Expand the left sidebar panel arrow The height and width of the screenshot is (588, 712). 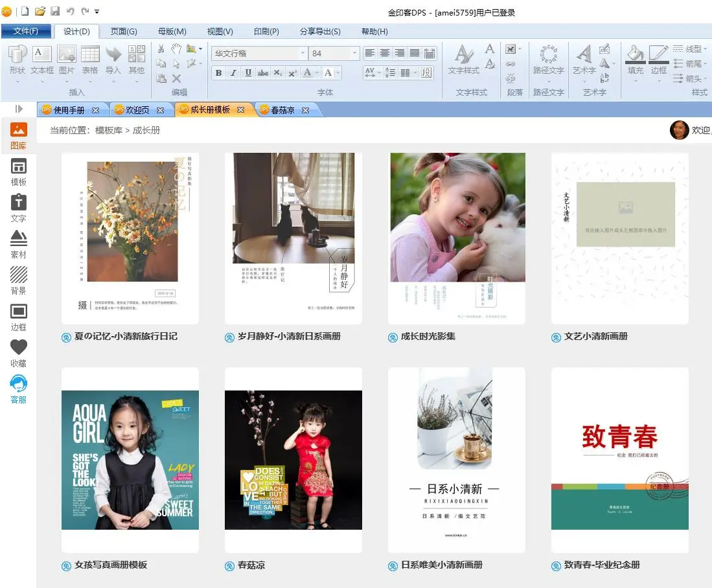pos(19,109)
